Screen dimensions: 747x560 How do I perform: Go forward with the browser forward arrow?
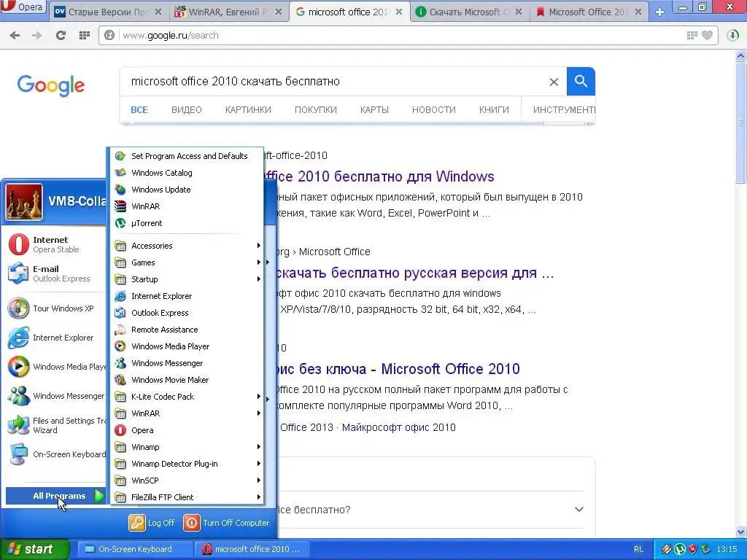point(37,35)
